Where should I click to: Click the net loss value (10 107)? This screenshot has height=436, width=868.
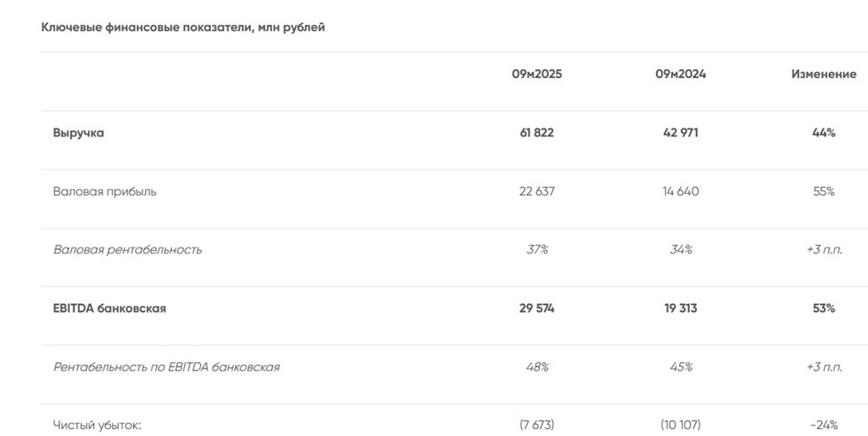click(x=681, y=425)
